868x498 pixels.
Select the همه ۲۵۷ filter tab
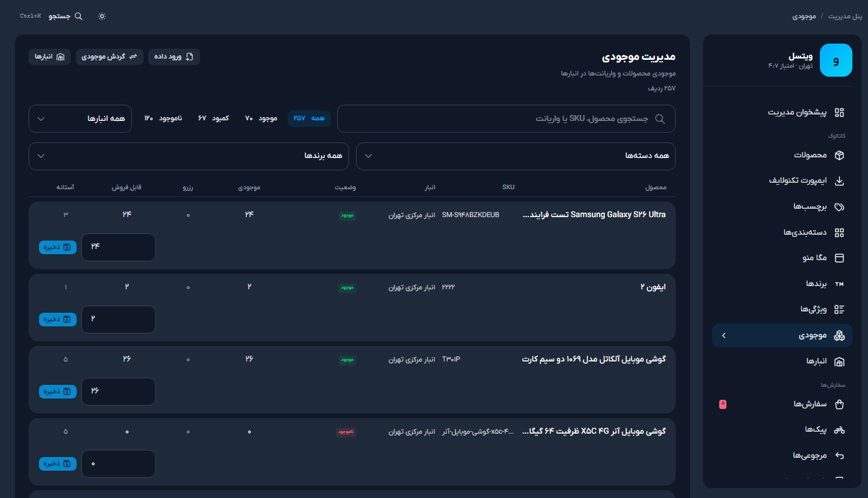pos(309,118)
